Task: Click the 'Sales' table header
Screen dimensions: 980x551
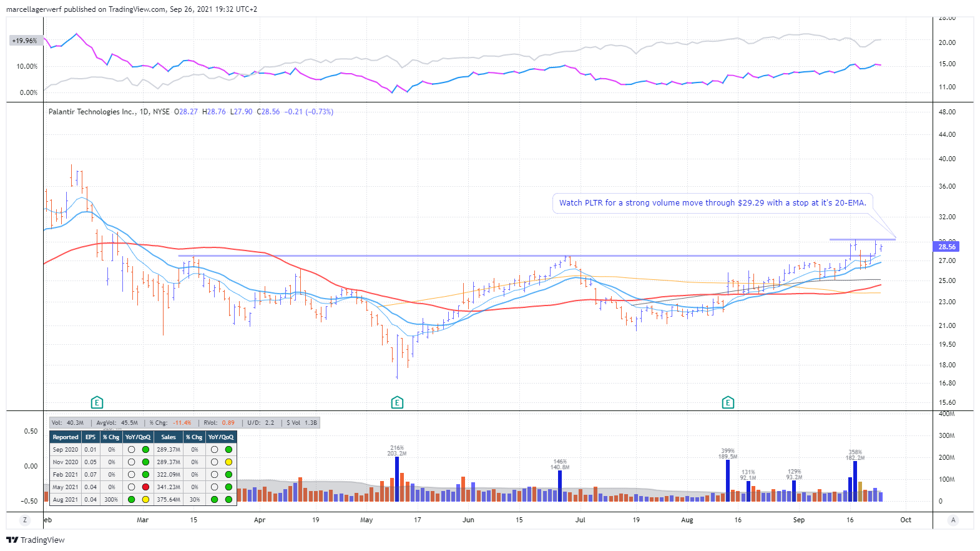Action: (169, 437)
